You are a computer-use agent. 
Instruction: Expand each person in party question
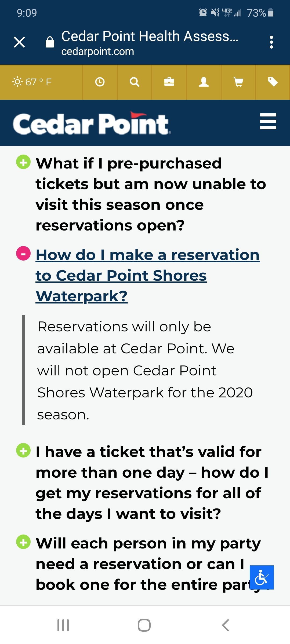(x=23, y=542)
